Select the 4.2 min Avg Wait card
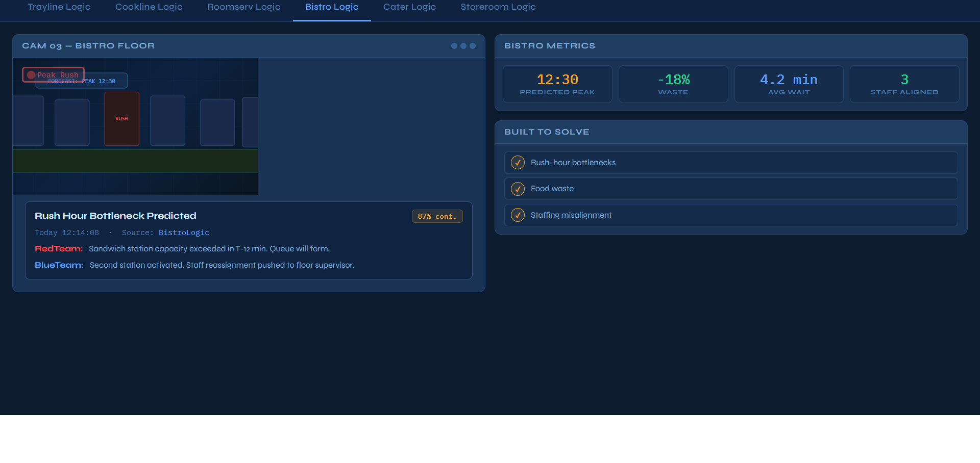 click(x=789, y=84)
